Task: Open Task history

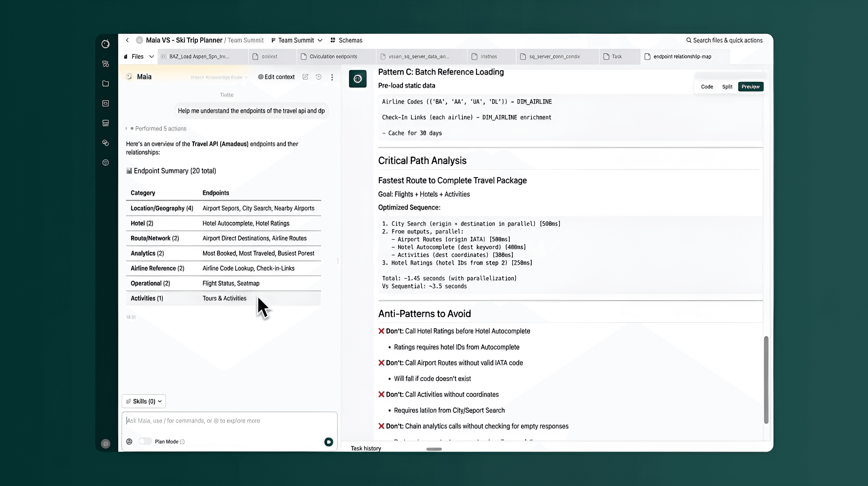Action: [x=366, y=448]
